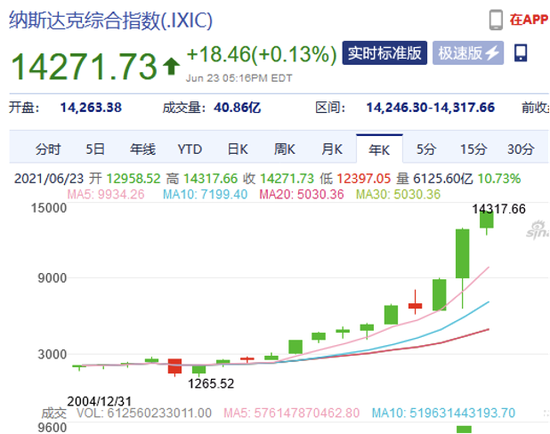Select the 5分 chart tab

pyautogui.click(x=426, y=149)
